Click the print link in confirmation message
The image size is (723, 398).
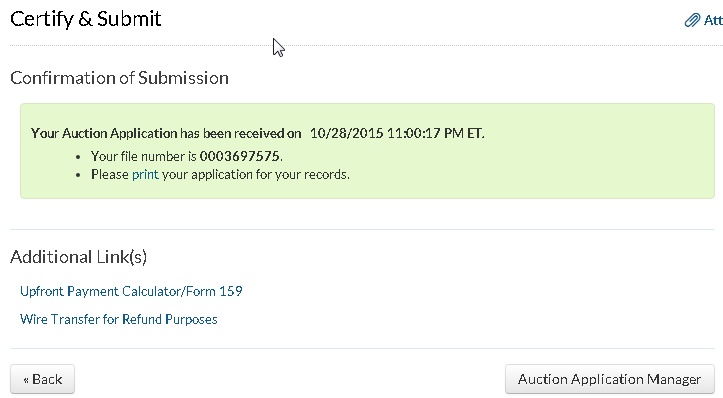point(145,174)
